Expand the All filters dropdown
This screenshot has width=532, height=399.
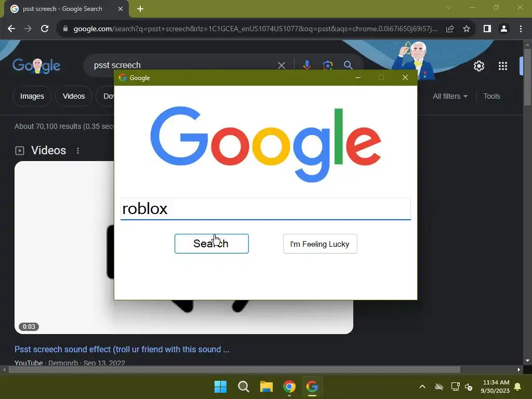click(450, 96)
